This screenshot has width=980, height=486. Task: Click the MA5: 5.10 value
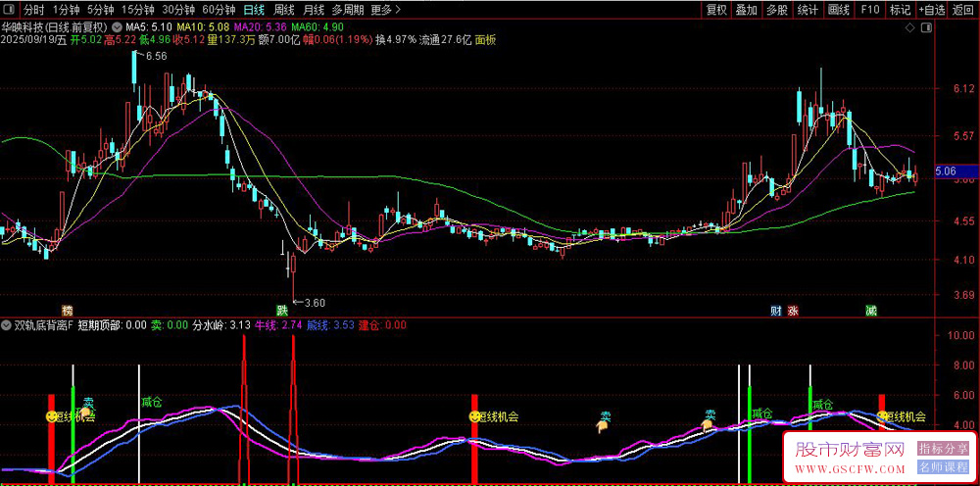149,27
